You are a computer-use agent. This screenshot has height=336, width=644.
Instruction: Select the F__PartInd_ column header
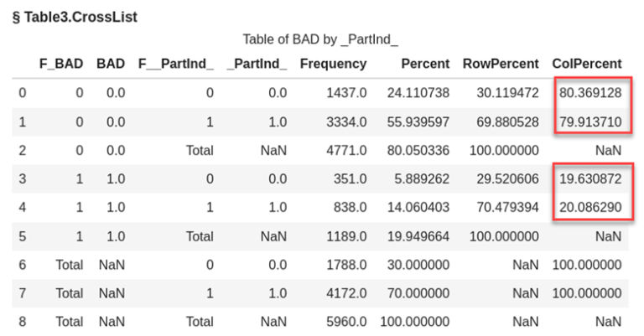pyautogui.click(x=175, y=64)
